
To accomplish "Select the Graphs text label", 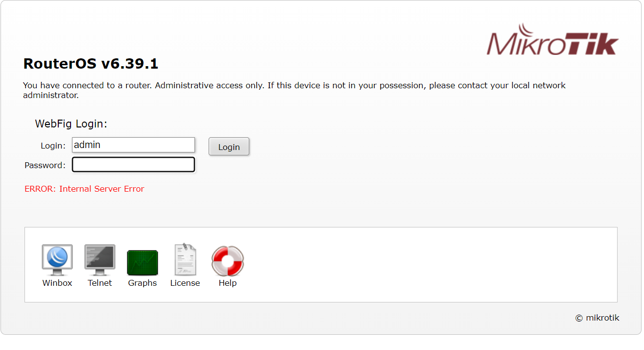I will point(143,283).
